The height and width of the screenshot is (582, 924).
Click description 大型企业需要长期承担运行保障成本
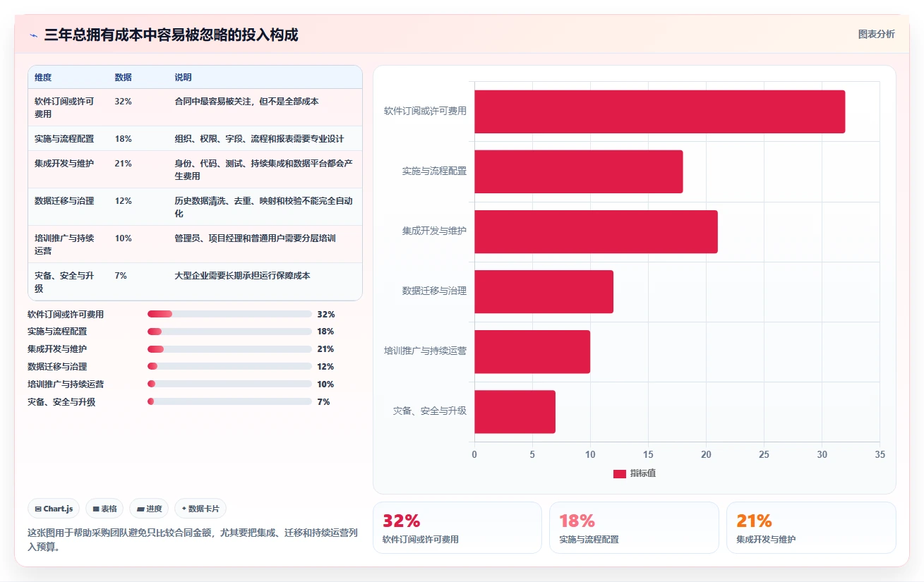(242, 276)
